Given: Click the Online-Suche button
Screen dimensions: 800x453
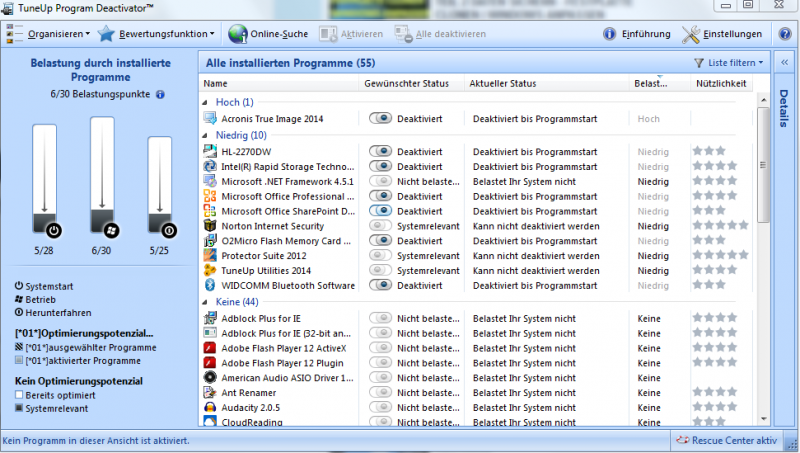Looking at the screenshot, I should (x=268, y=34).
